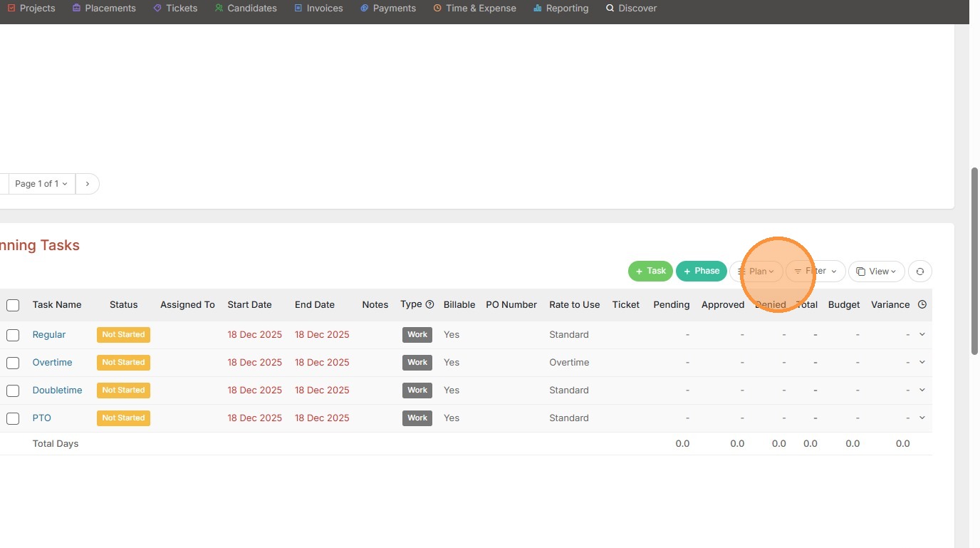Image resolution: width=980 pixels, height=548 pixels.
Task: Check the PTO task checkbox
Action: pos(13,418)
